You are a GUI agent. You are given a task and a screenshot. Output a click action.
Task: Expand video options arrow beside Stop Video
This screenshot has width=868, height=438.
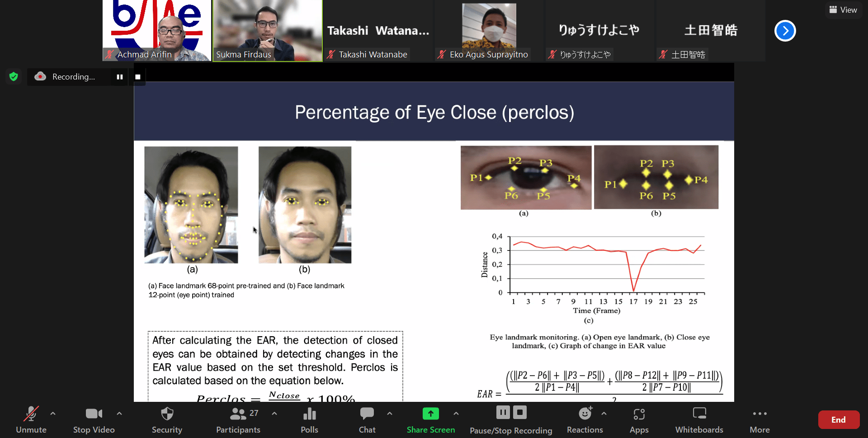(x=119, y=413)
